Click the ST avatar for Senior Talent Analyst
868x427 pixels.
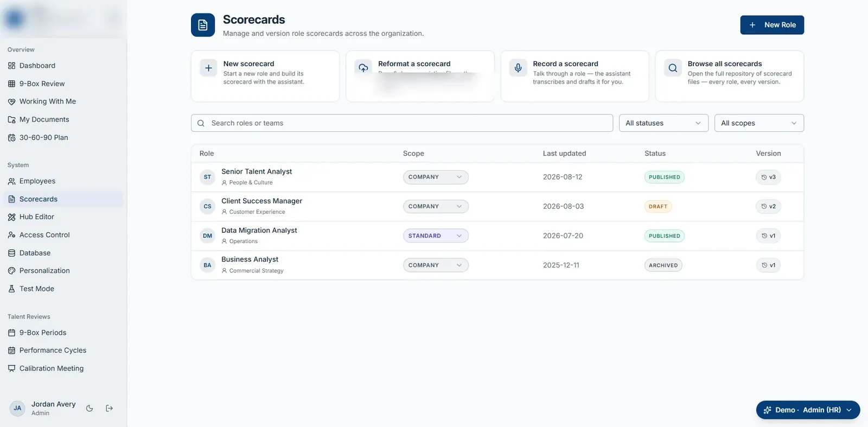pos(207,177)
